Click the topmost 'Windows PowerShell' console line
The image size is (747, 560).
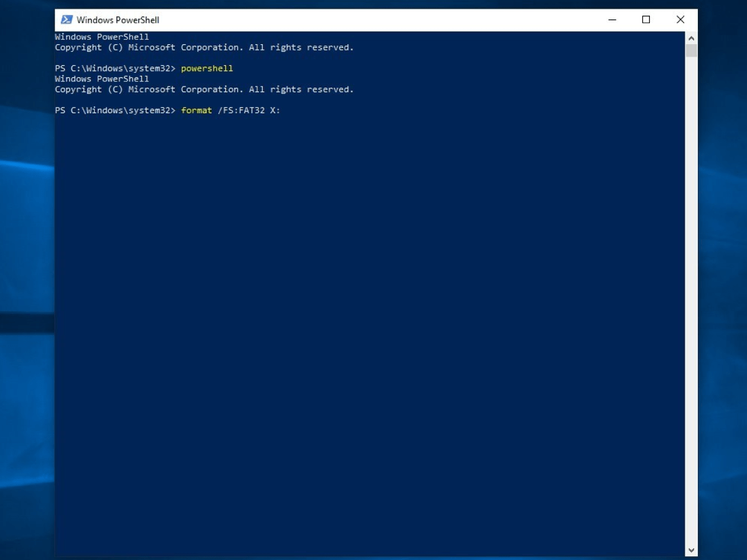coord(102,37)
